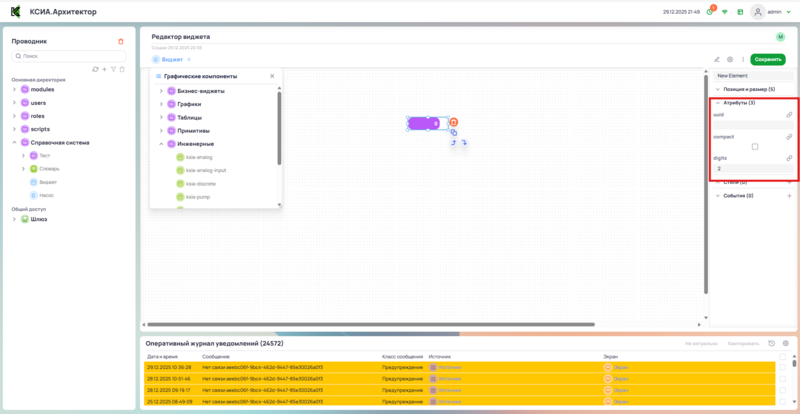
Task: Click the red trash icon in Проводник
Action: (121, 41)
